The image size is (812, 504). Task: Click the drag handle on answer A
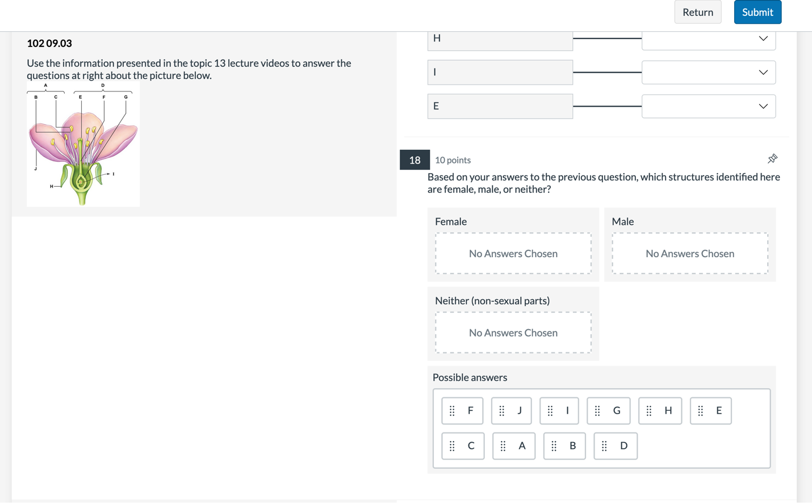pos(503,446)
